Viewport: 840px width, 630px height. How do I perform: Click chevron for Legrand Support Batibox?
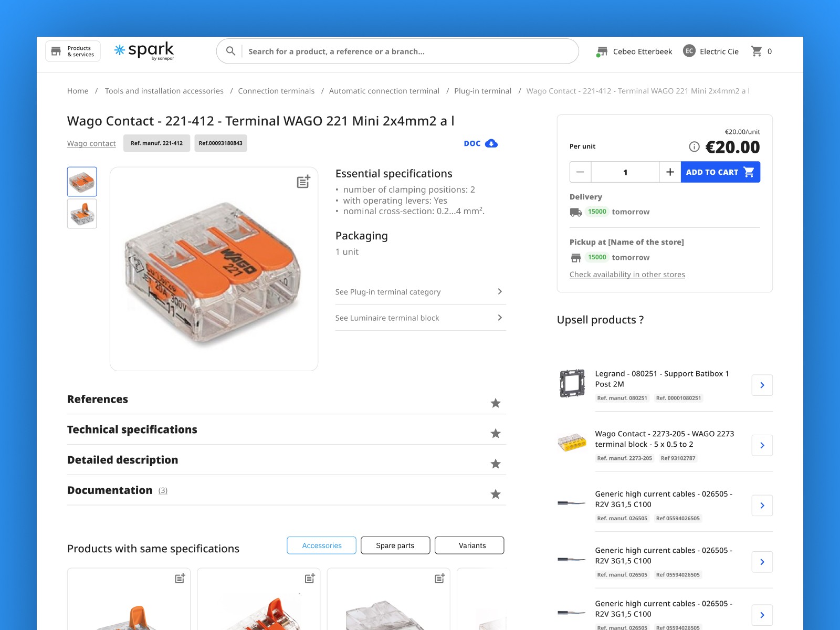762,385
